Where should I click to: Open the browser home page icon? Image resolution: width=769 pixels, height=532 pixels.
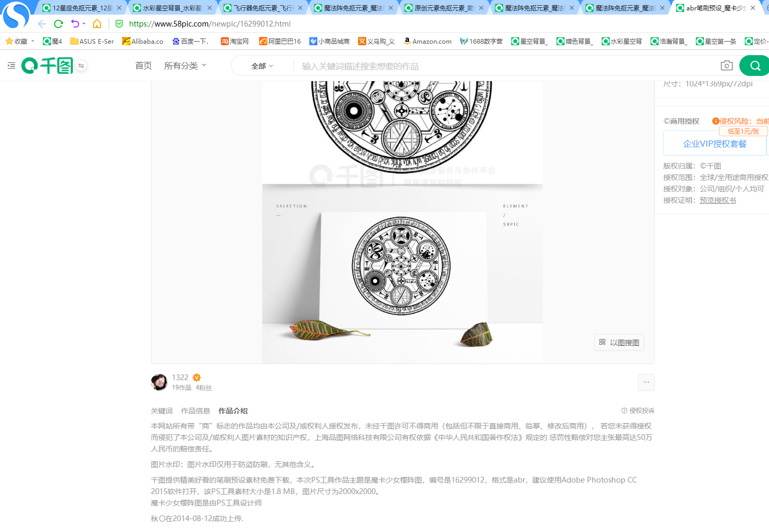[x=97, y=24]
